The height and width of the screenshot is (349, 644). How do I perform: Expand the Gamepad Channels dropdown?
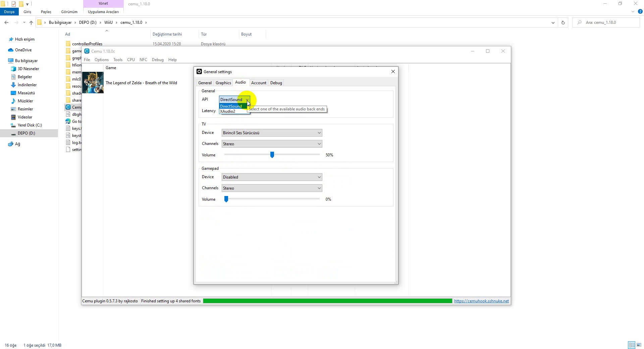pyautogui.click(x=272, y=188)
